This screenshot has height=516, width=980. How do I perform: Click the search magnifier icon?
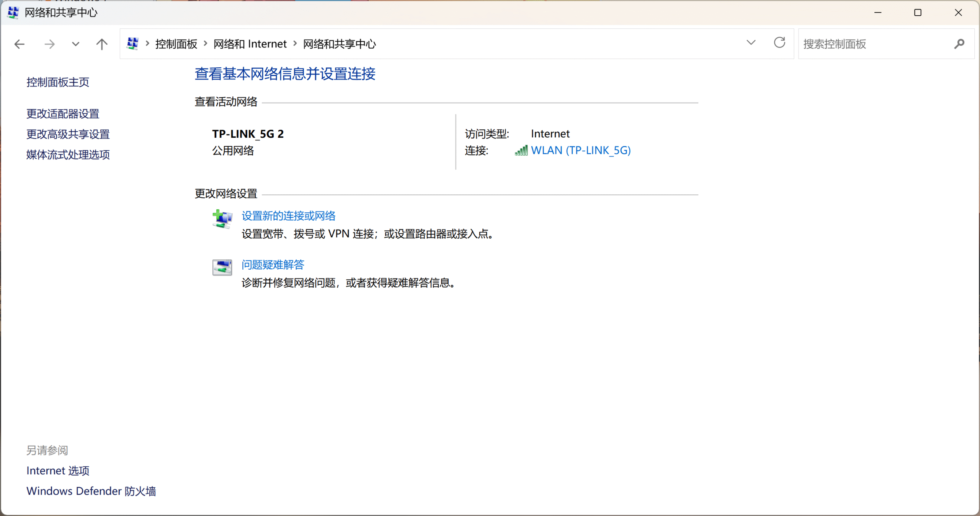[x=959, y=44]
